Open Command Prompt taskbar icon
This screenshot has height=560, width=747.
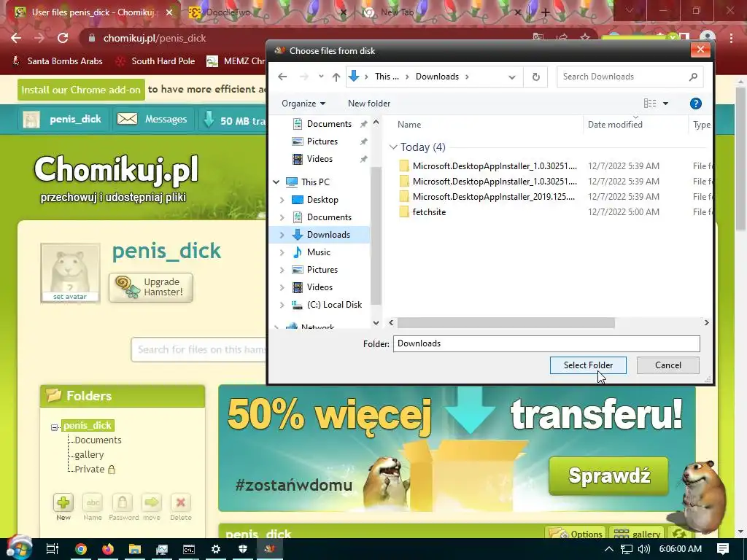[x=189, y=549]
